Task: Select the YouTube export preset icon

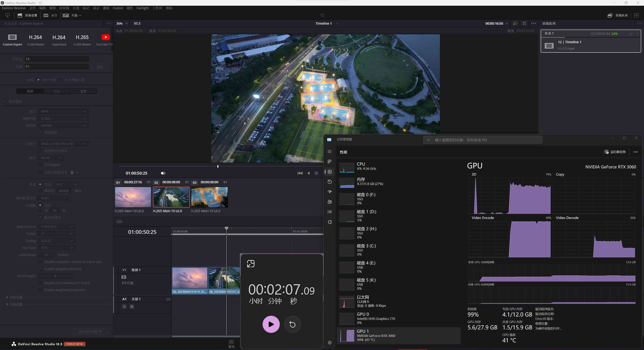Action: tap(106, 37)
